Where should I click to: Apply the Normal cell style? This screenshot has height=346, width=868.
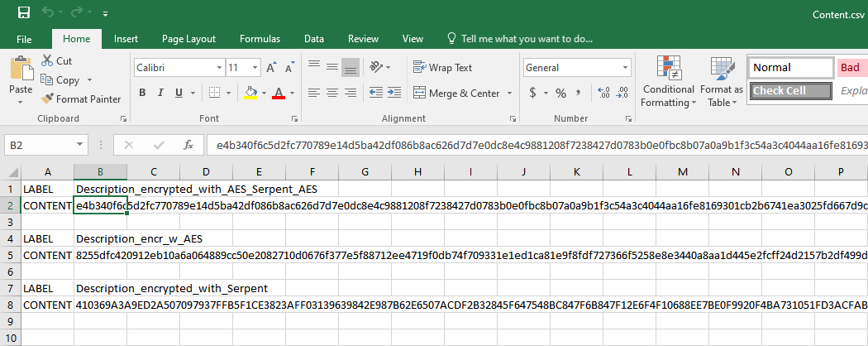(792, 68)
